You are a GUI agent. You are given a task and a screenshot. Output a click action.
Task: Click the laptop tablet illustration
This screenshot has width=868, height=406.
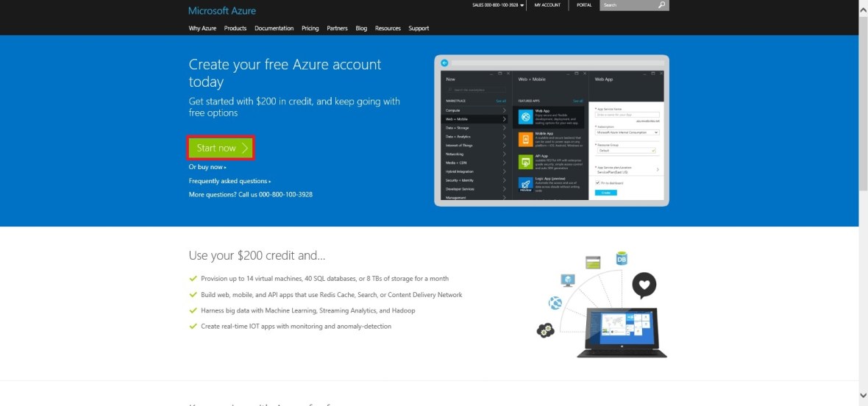click(x=622, y=332)
